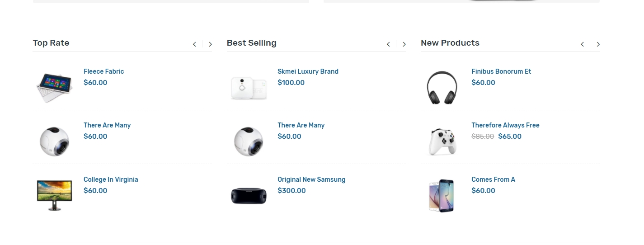View Original New Samsung product
The image size is (644, 245).
coord(311,179)
